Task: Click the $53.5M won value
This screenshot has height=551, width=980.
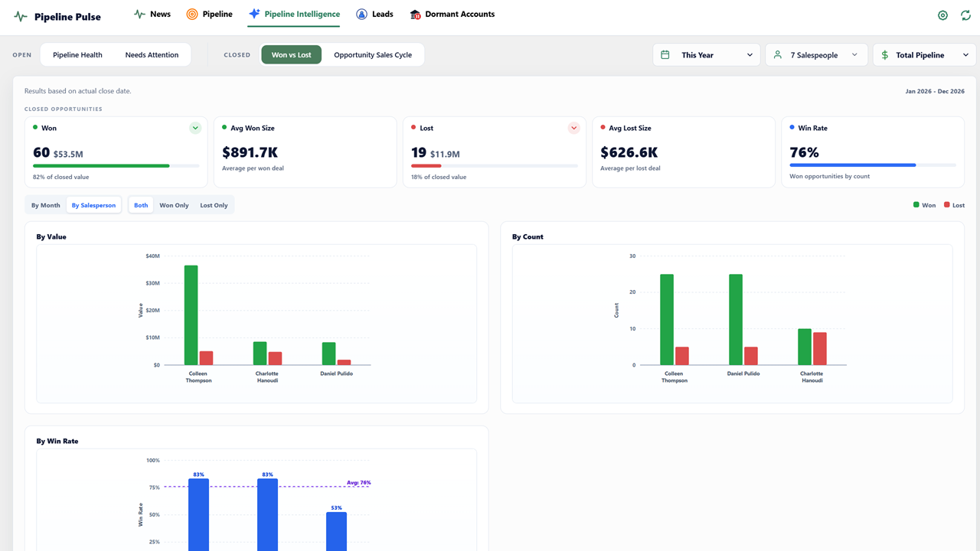Action: pos(68,154)
